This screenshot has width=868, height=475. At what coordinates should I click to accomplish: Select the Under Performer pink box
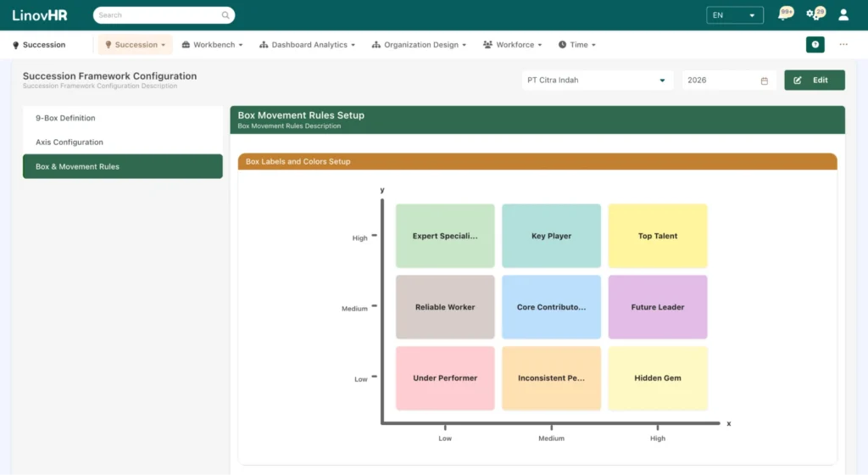(x=445, y=378)
